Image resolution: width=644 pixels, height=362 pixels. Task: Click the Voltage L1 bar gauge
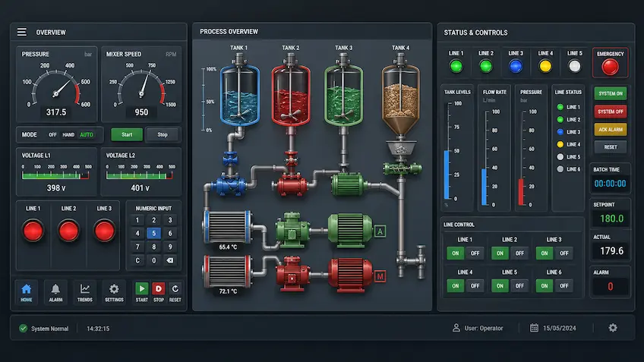[x=56, y=175]
